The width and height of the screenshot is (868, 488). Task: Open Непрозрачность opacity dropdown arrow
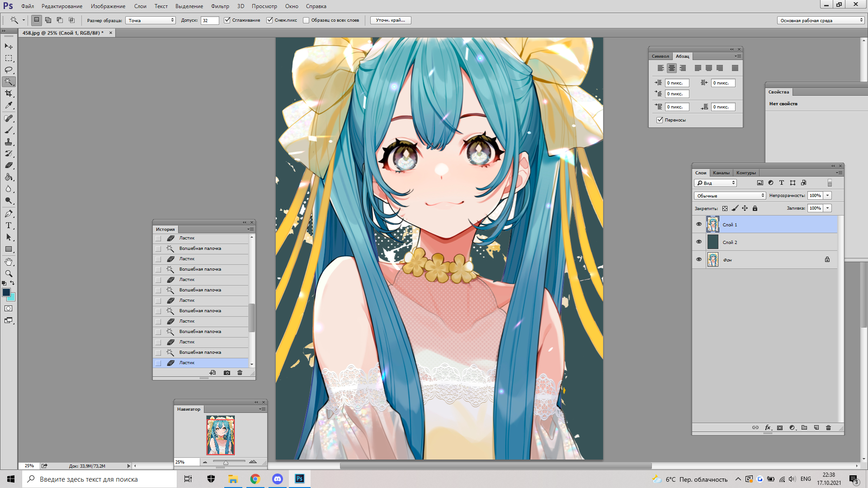(828, 196)
